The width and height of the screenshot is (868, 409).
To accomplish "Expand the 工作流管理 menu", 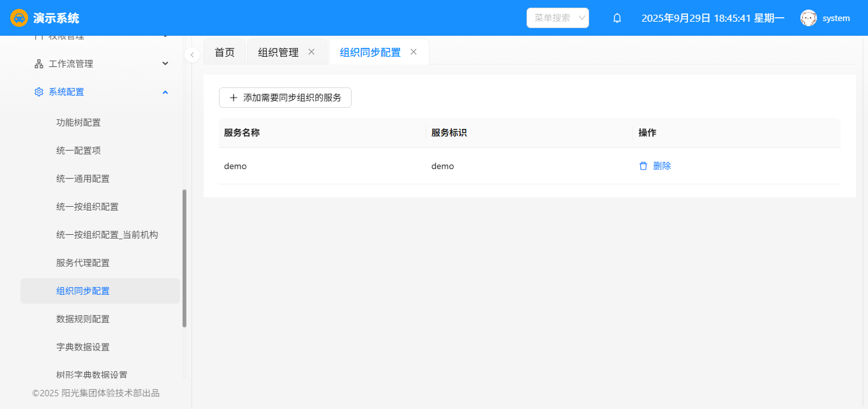I will click(x=165, y=64).
